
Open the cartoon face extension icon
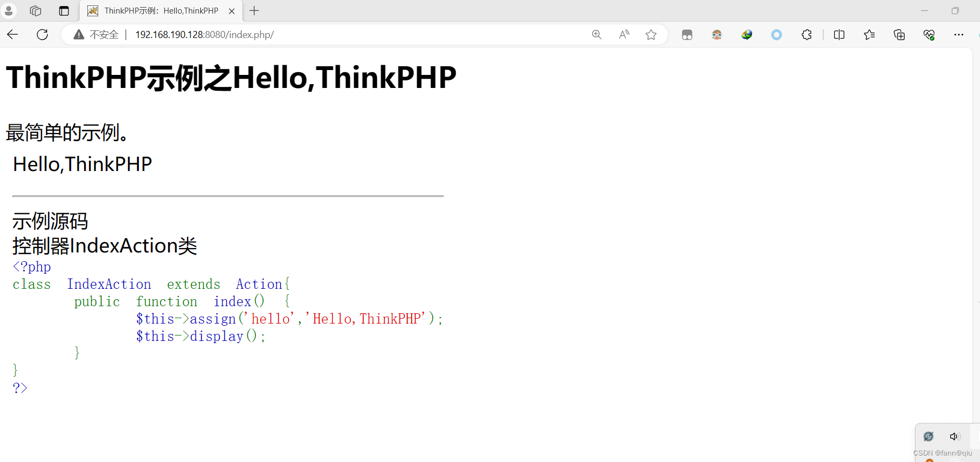(717, 35)
